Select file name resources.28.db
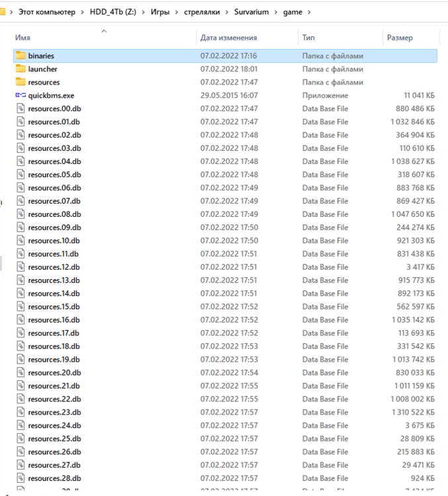The height and width of the screenshot is (496, 448). click(x=54, y=478)
